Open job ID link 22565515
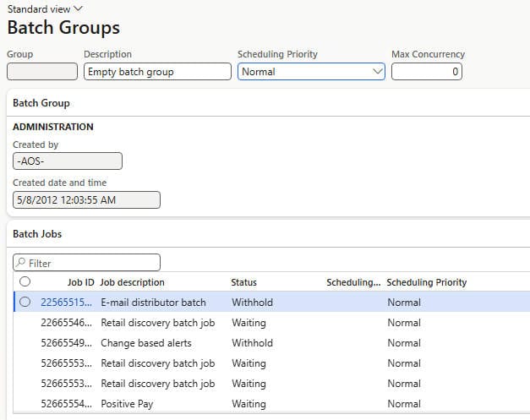The width and height of the screenshot is (530, 420). tap(66, 302)
